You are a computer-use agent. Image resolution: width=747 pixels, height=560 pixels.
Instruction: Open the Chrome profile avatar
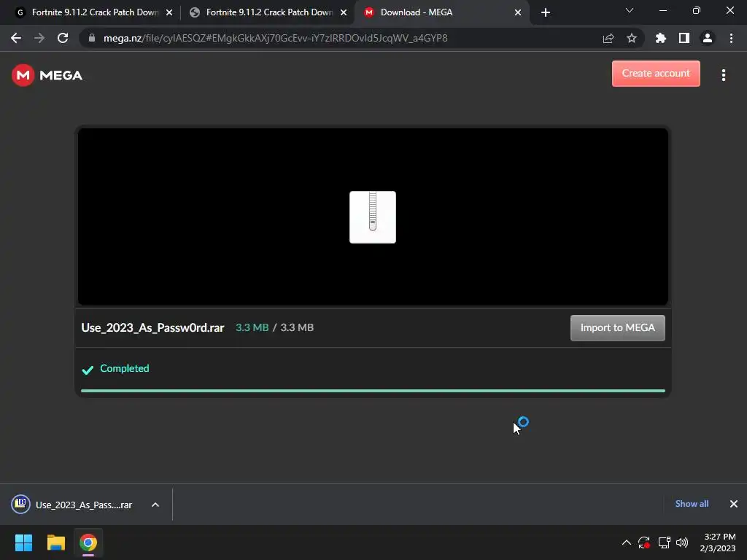click(708, 38)
